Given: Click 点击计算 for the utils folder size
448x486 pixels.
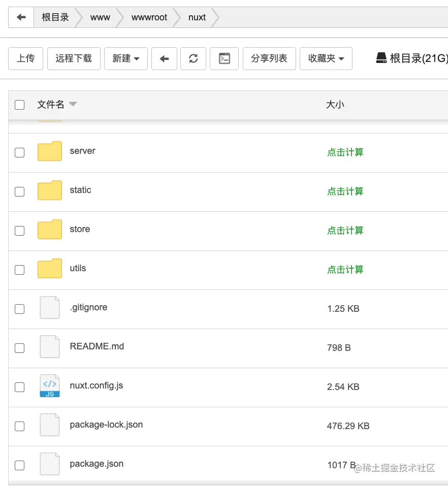Looking at the screenshot, I should tap(345, 270).
